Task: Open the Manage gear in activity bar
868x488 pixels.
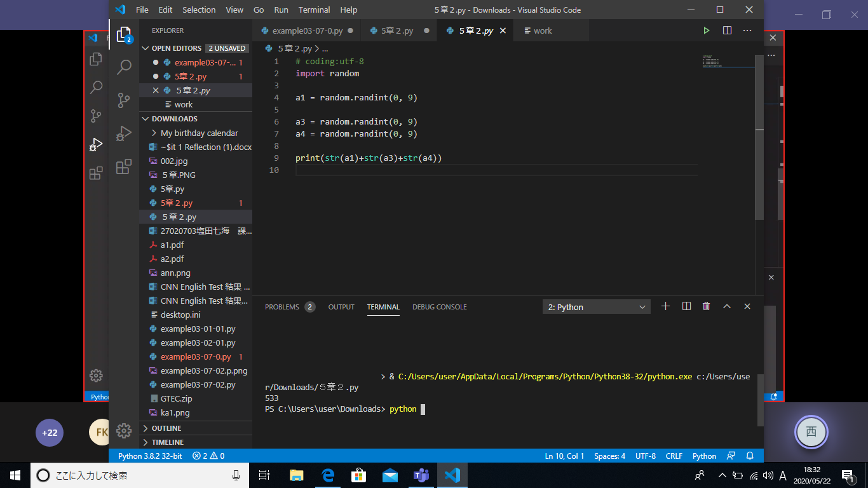Action: pos(124,430)
